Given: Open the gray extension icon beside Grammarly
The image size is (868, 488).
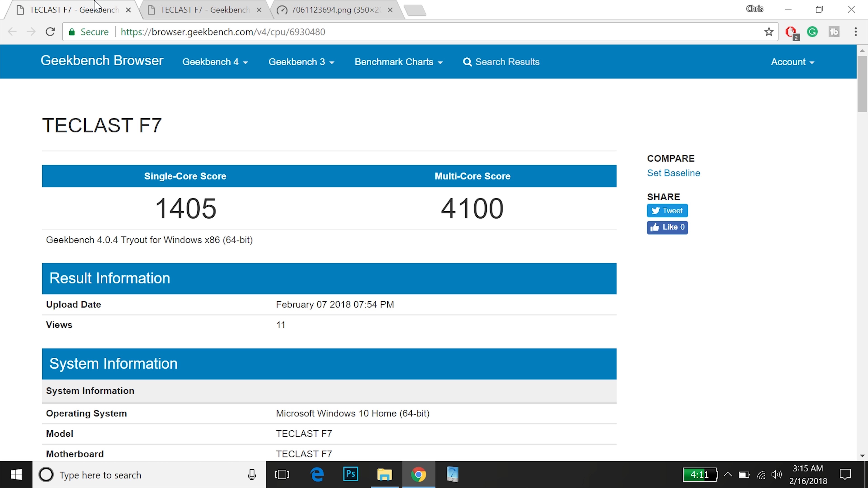Looking at the screenshot, I should 834,32.
